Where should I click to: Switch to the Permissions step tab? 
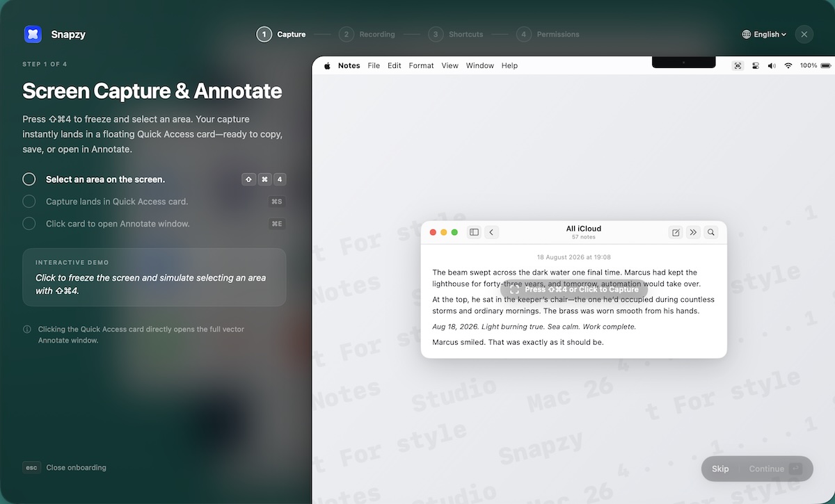548,34
